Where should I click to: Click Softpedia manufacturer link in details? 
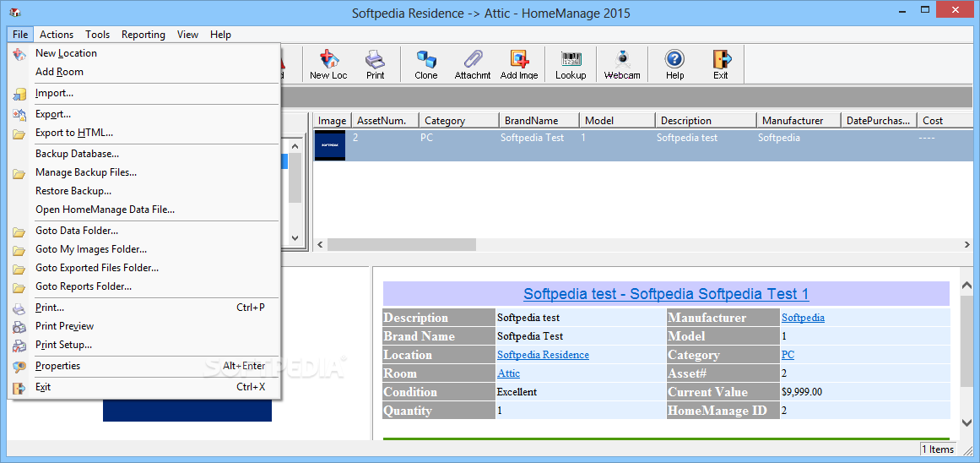[x=803, y=318]
